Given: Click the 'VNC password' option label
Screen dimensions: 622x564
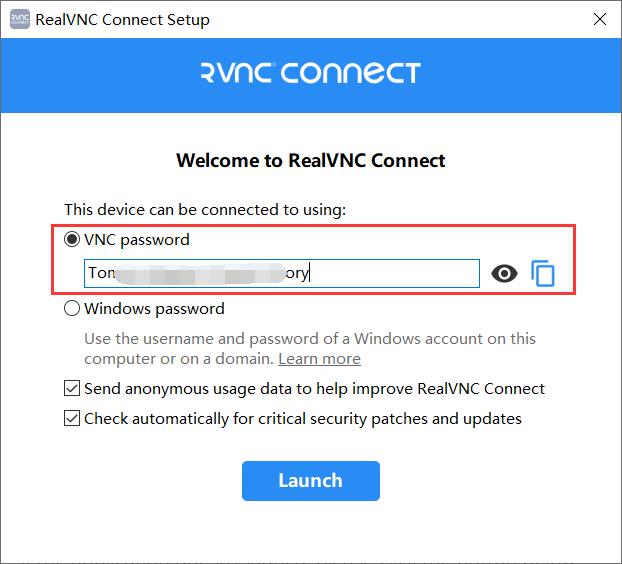Looking at the screenshot, I should pyautogui.click(x=137, y=240).
